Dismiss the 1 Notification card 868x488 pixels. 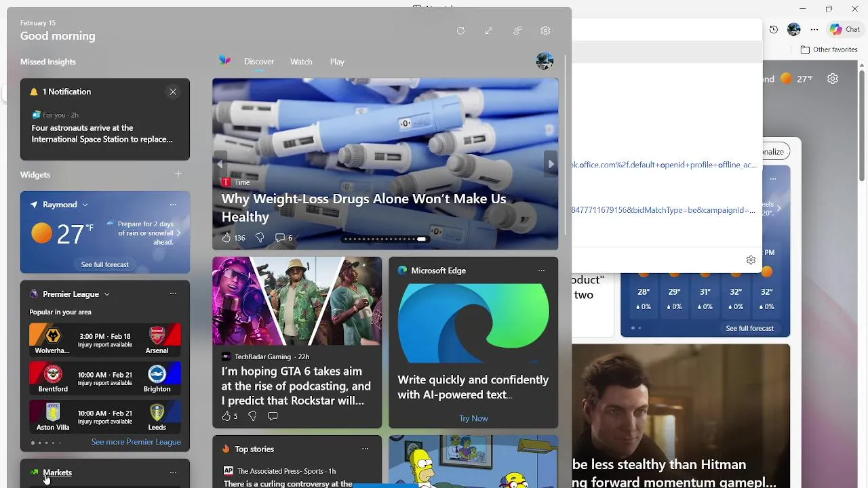coord(173,91)
